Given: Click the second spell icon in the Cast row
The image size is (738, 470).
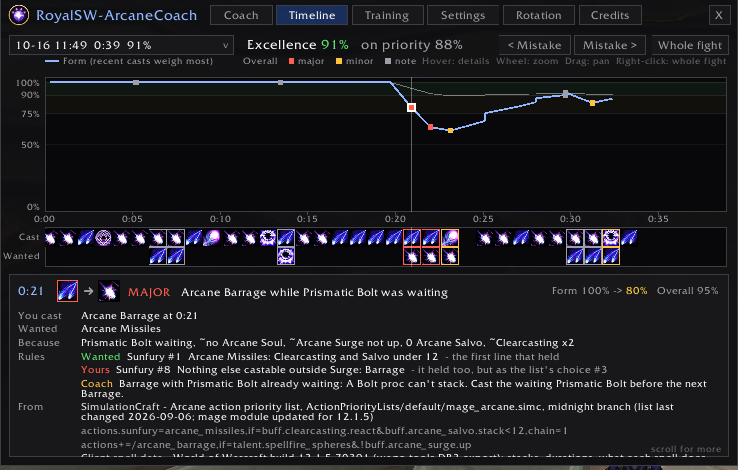Looking at the screenshot, I should tap(68, 238).
